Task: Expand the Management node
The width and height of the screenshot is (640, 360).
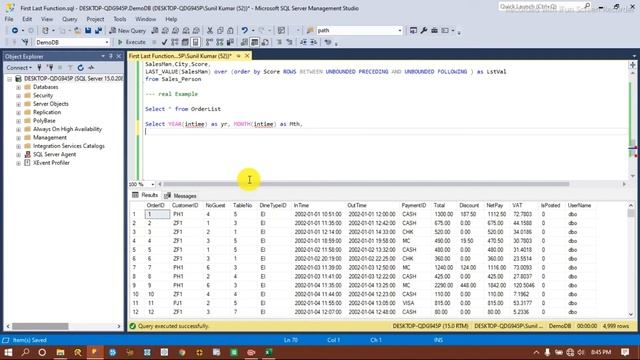Action: [18, 138]
